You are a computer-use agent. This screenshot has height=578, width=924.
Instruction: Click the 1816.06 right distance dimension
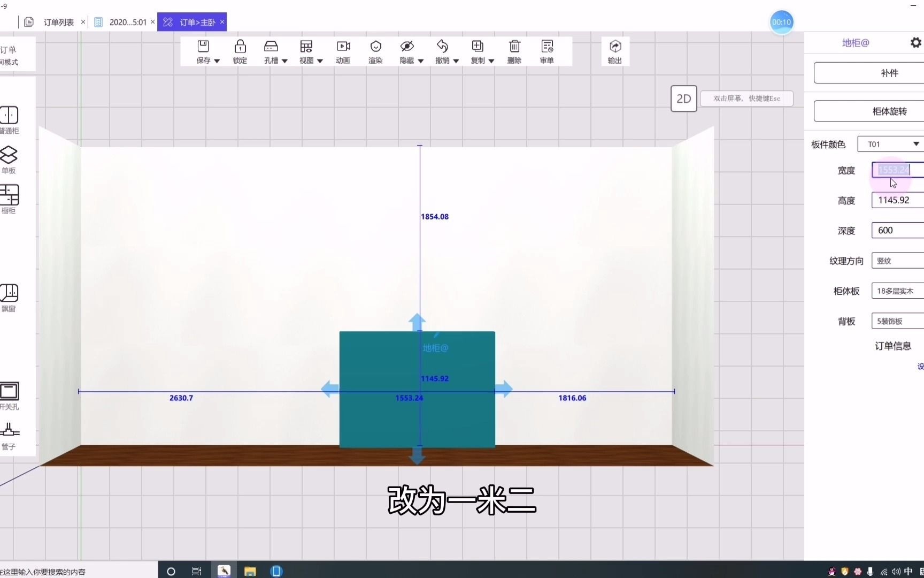(x=572, y=398)
